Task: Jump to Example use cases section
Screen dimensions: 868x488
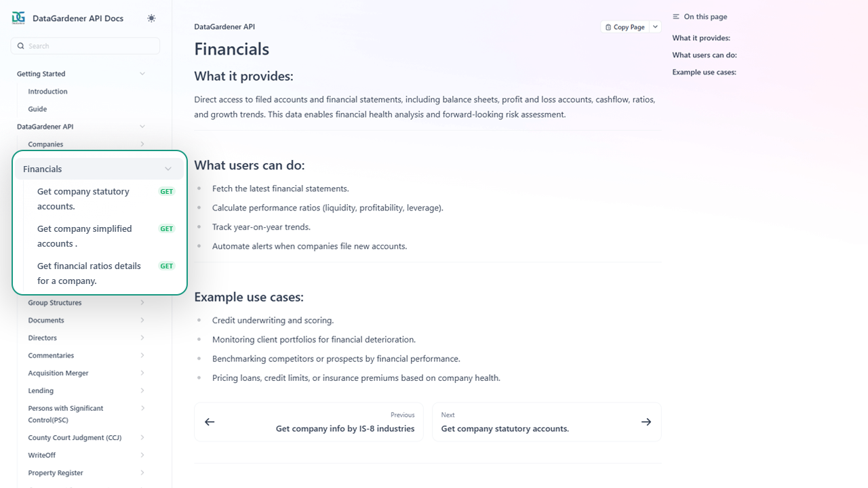Action: [x=704, y=73]
